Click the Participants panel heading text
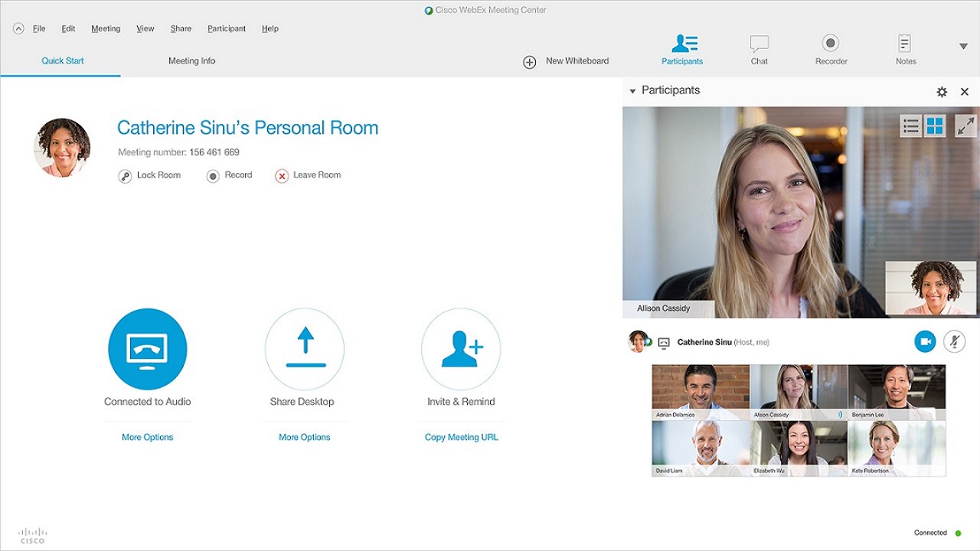The height and width of the screenshot is (551, 980). [671, 90]
